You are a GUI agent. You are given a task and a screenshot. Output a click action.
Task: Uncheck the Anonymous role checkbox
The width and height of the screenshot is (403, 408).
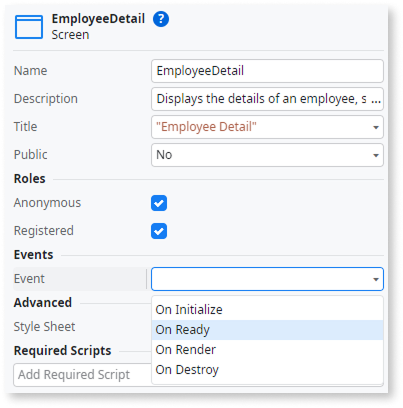click(x=159, y=203)
